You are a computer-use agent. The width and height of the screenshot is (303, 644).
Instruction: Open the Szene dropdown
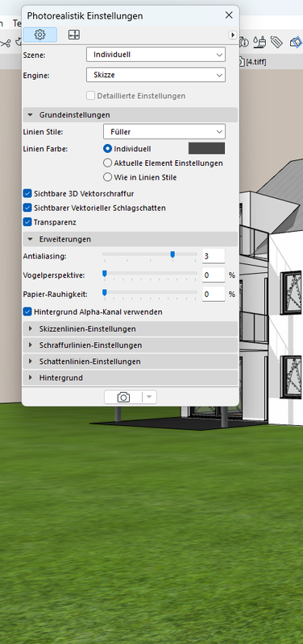coord(156,54)
